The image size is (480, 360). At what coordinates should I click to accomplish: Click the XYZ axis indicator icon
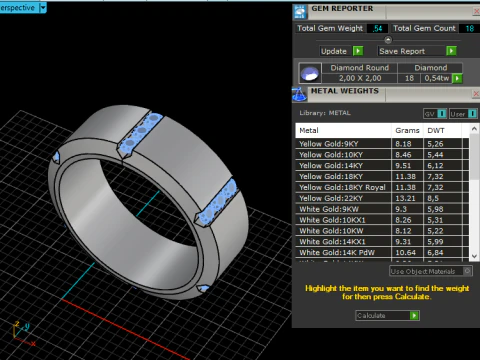click(23, 333)
